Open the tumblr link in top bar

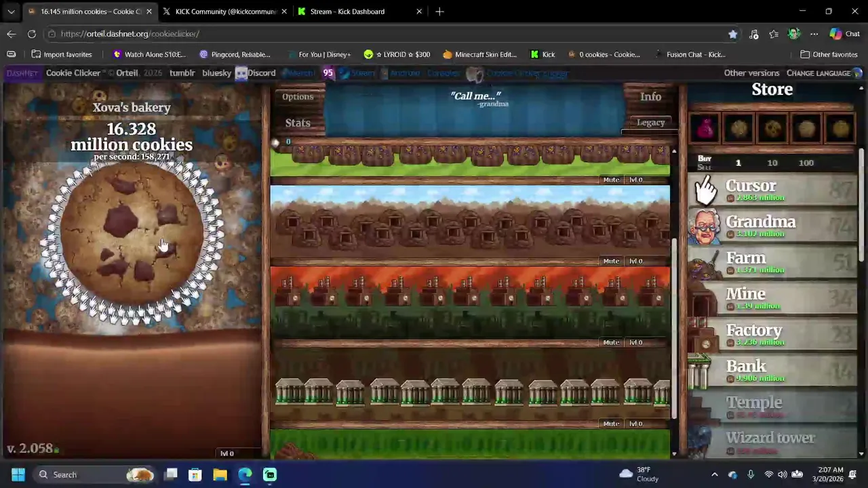coord(182,73)
